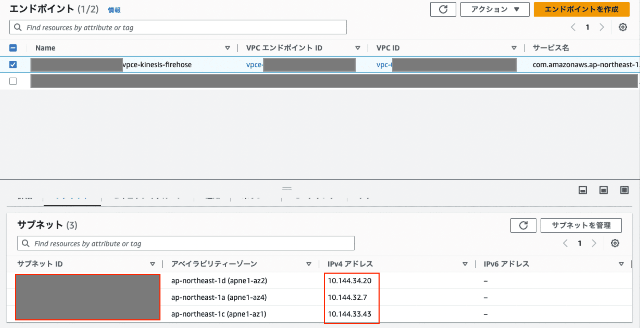Sort by サブネット ID column arrow
Image resolution: width=644 pixels, height=328 pixels.
point(153,264)
